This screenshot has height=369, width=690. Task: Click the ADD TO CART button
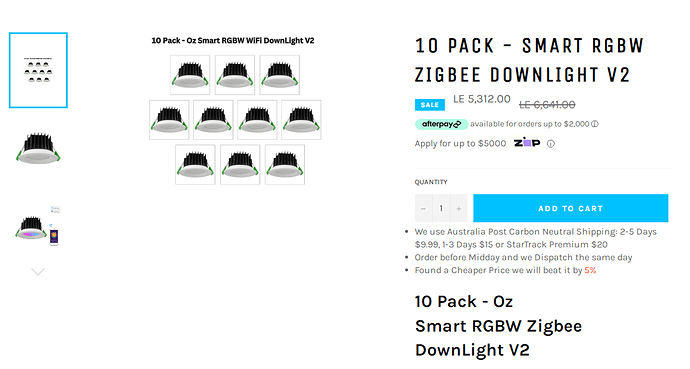point(570,208)
